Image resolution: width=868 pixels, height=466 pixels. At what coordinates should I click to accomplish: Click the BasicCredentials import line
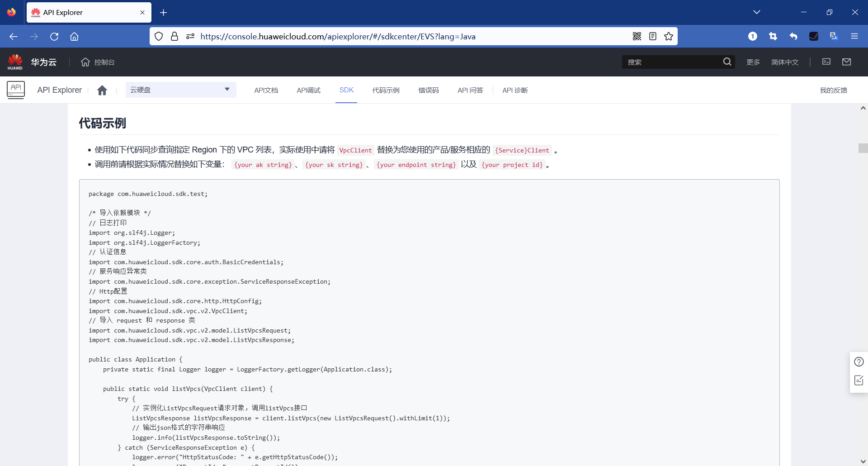[x=186, y=262]
